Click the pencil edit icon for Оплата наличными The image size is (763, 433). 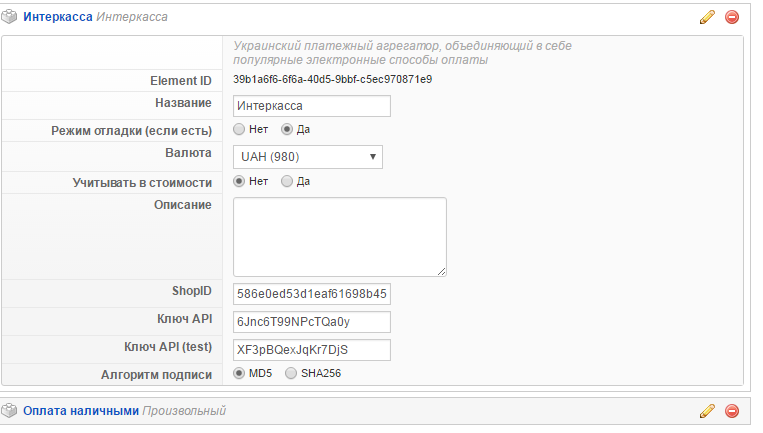(707, 410)
